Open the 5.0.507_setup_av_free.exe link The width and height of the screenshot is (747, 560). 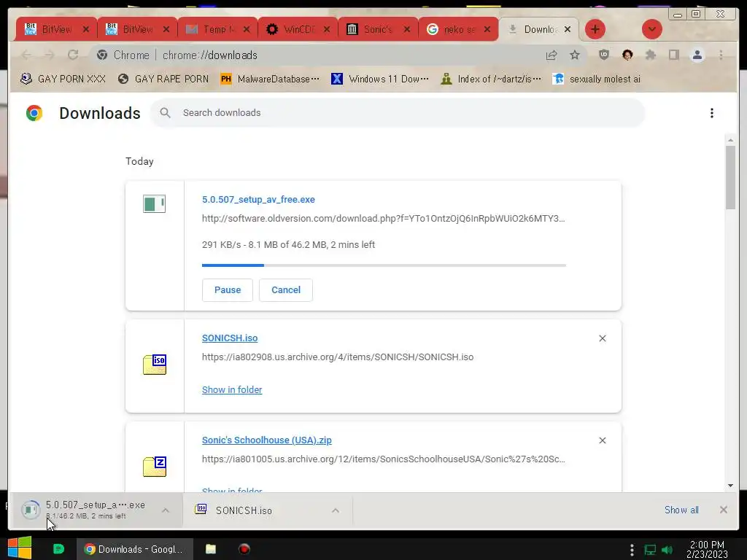click(258, 200)
